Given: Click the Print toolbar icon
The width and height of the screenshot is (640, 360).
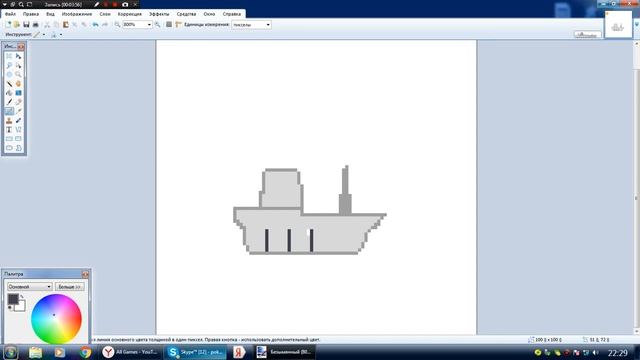Looking at the screenshot, I should (36, 25).
